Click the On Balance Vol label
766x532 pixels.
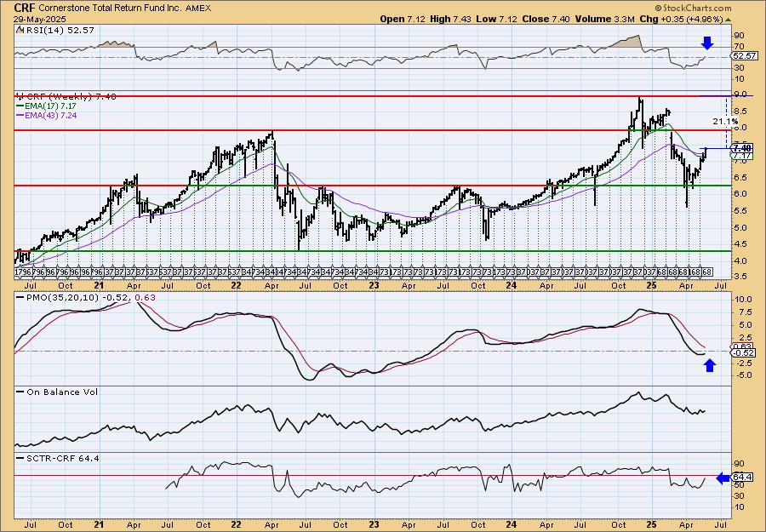[x=61, y=392]
